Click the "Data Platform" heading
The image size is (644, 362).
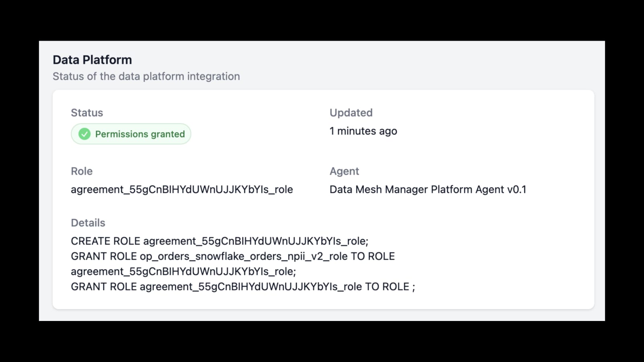click(92, 60)
